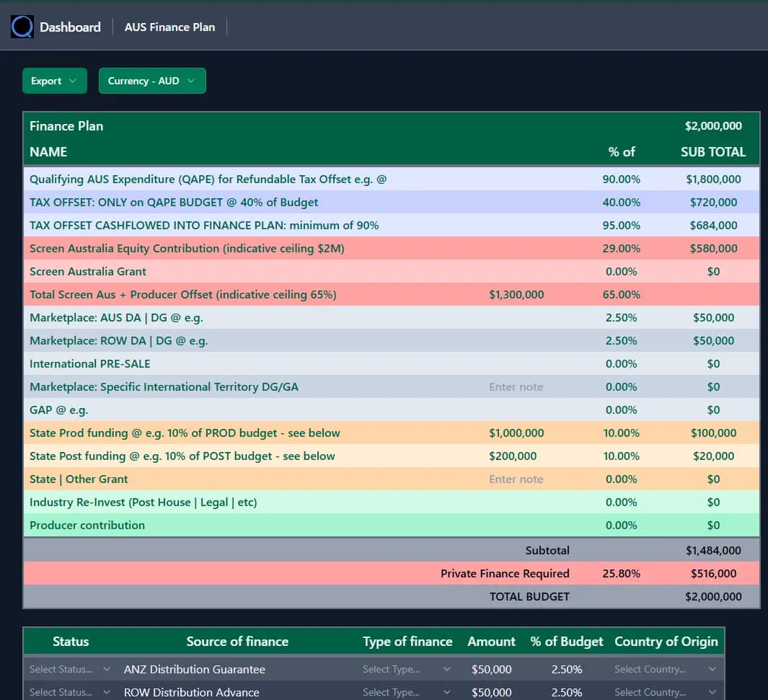Click the Qualifying AUS Expenditure (QAPE) row name
This screenshot has width=768, height=700.
tap(208, 180)
